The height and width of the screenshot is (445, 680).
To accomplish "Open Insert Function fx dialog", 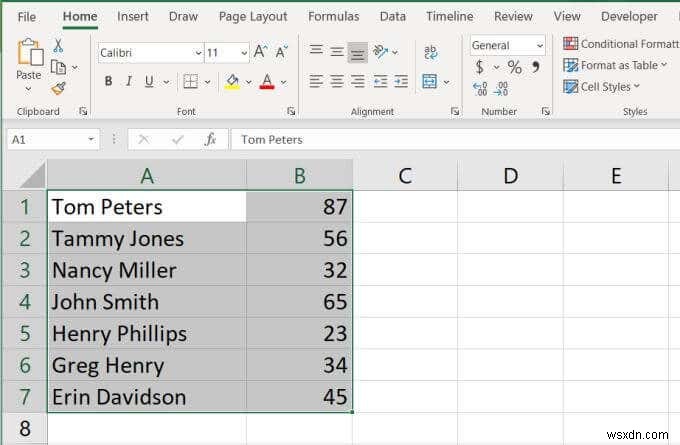I will tap(210, 140).
